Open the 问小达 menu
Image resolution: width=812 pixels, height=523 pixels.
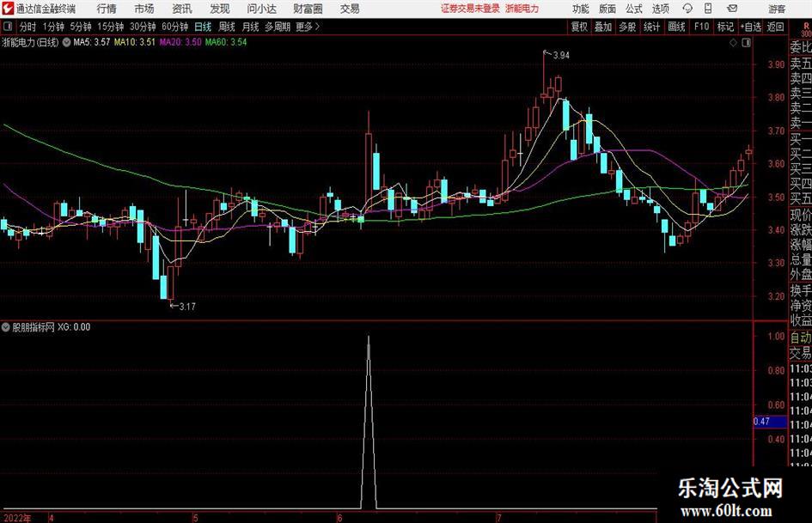tap(261, 9)
